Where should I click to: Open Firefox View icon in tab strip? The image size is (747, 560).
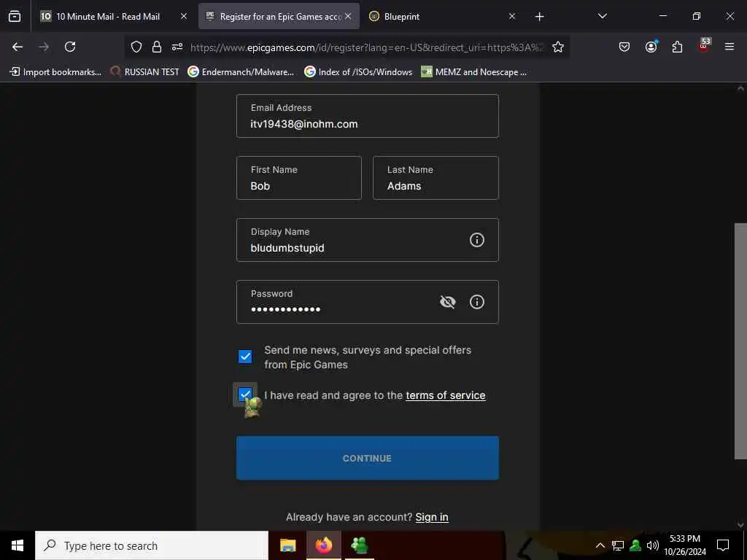click(x=15, y=16)
